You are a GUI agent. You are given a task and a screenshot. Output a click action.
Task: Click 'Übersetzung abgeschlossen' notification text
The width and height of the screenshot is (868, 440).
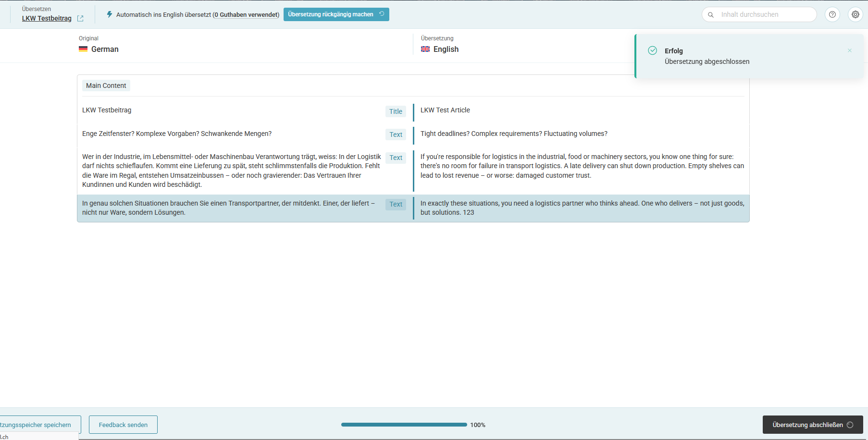pyautogui.click(x=707, y=61)
